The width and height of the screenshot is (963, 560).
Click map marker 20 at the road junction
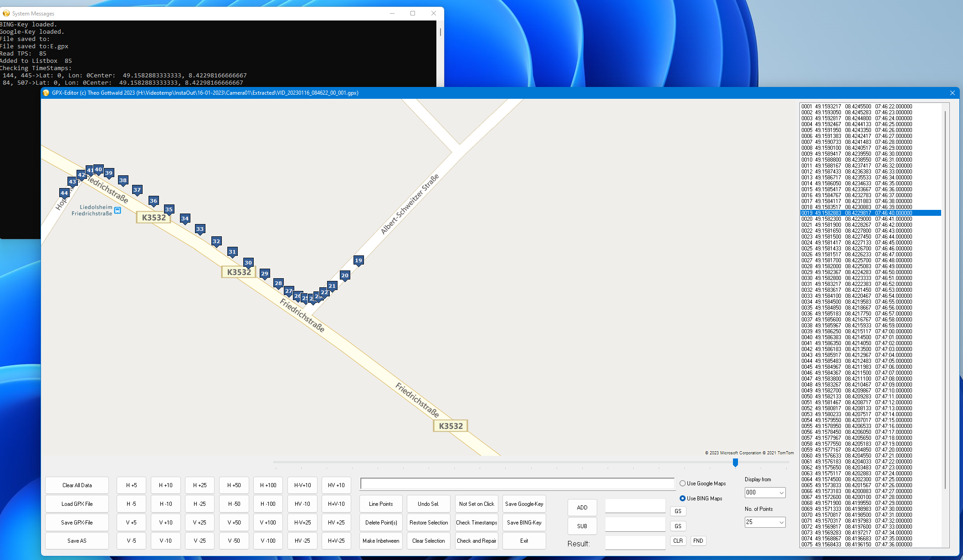coord(344,275)
